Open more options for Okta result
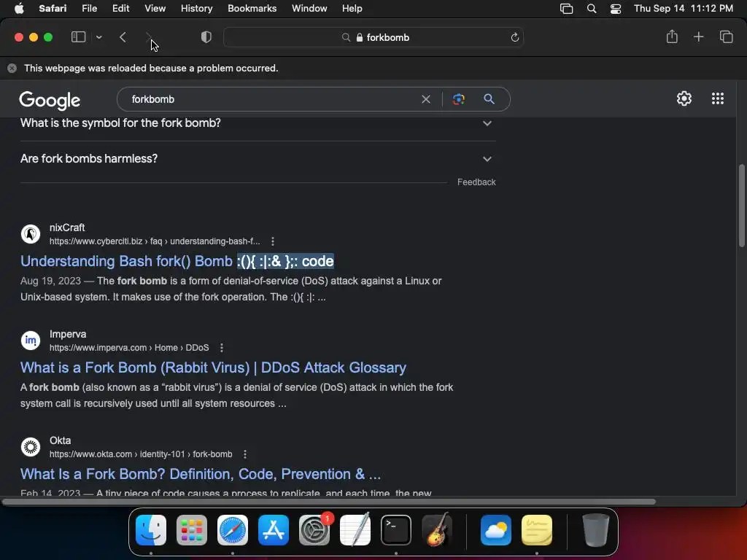This screenshot has height=560, width=747. click(x=245, y=454)
